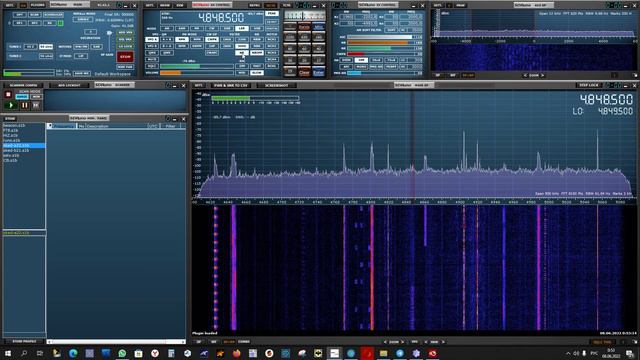The width and height of the screenshot is (640, 360).
Task: Click SAVE WS button
Action: (x=82, y=73)
